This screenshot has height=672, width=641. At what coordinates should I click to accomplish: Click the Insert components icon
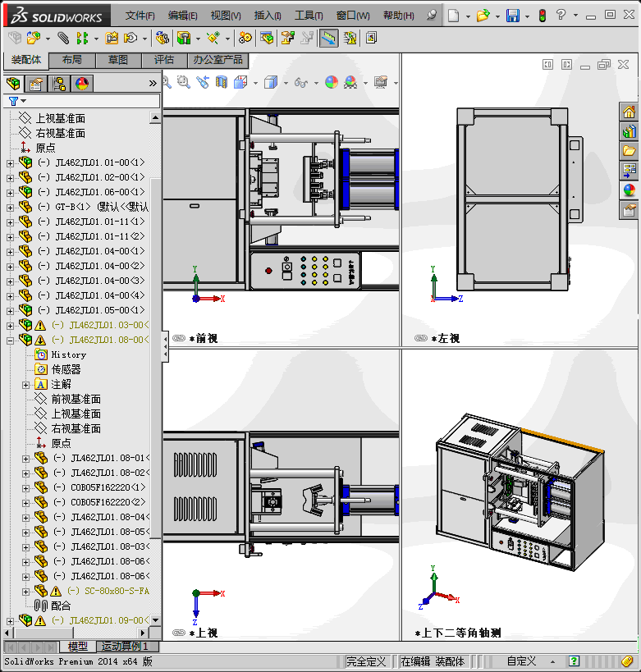tap(34, 38)
